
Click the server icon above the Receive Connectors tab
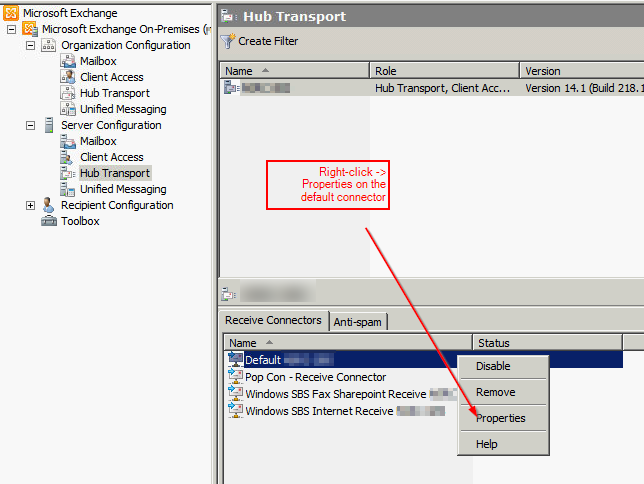click(x=229, y=294)
